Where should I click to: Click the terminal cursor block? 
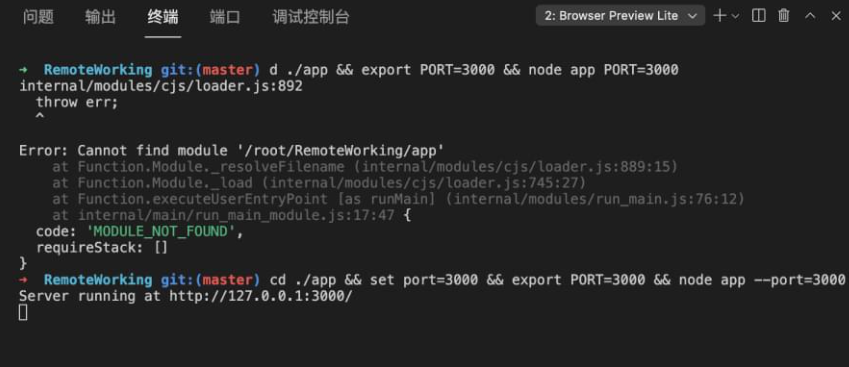[x=23, y=312]
